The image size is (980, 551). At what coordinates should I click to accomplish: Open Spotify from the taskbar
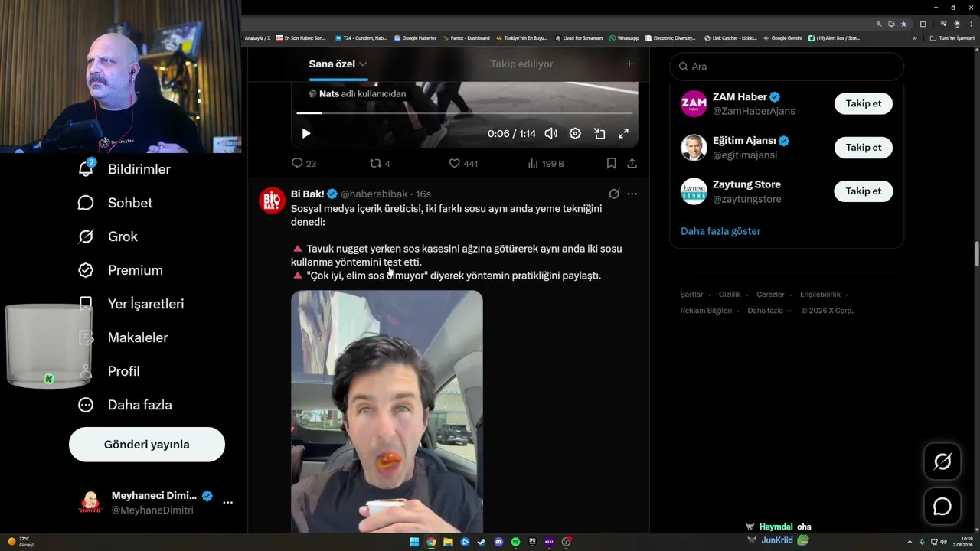(515, 542)
